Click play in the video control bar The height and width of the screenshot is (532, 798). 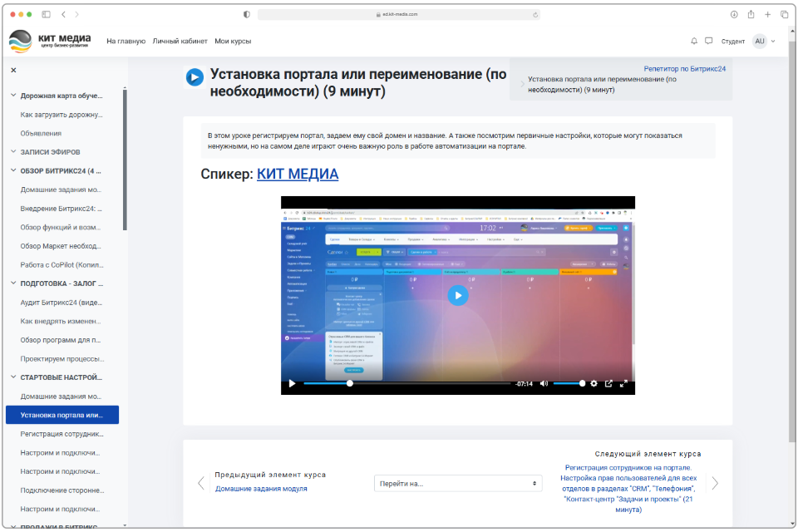tap(292, 384)
